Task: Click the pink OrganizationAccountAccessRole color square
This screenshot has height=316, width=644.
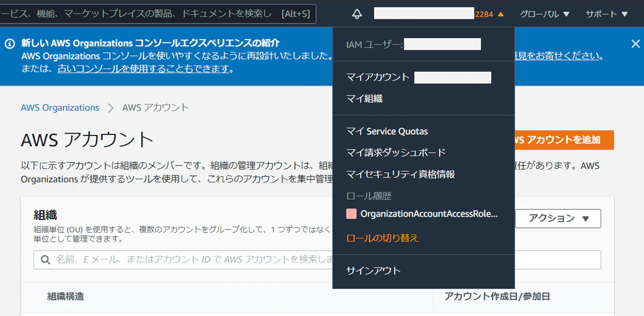Action: (351, 214)
